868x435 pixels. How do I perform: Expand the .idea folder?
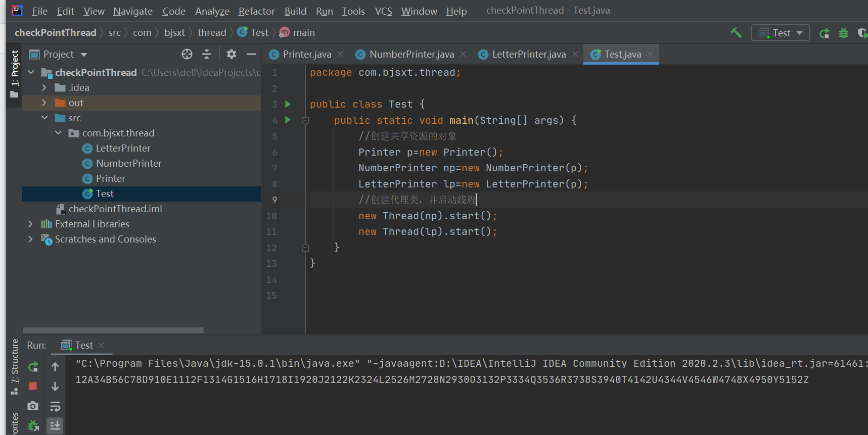click(x=44, y=87)
